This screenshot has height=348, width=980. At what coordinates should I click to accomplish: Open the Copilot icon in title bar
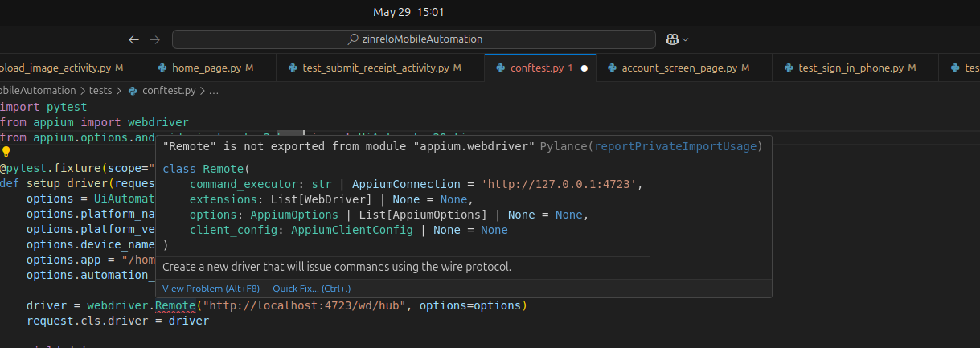coord(672,39)
